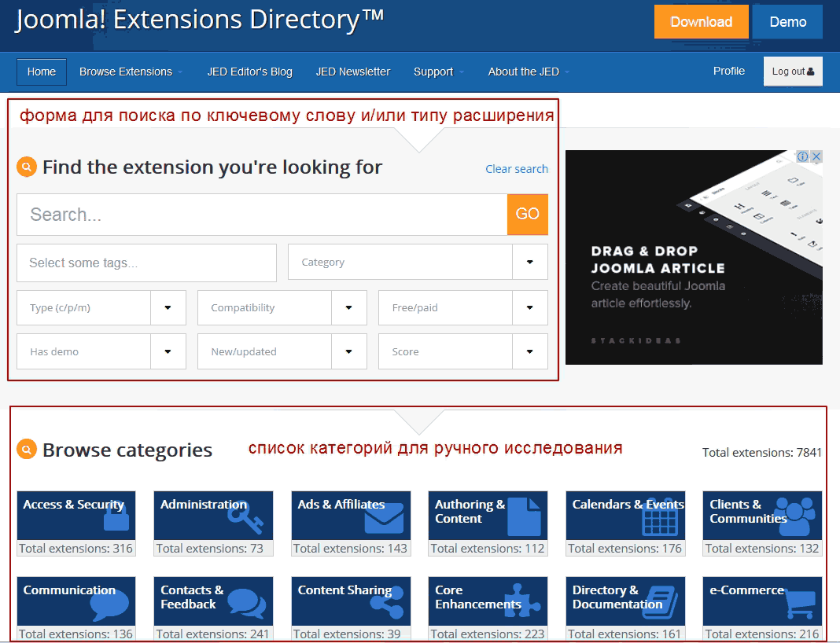Click the ad info icon

802,156
